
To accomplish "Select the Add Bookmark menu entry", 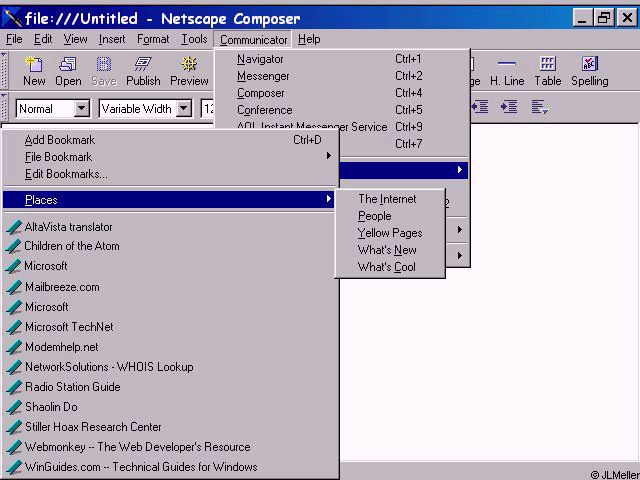I will [171, 140].
